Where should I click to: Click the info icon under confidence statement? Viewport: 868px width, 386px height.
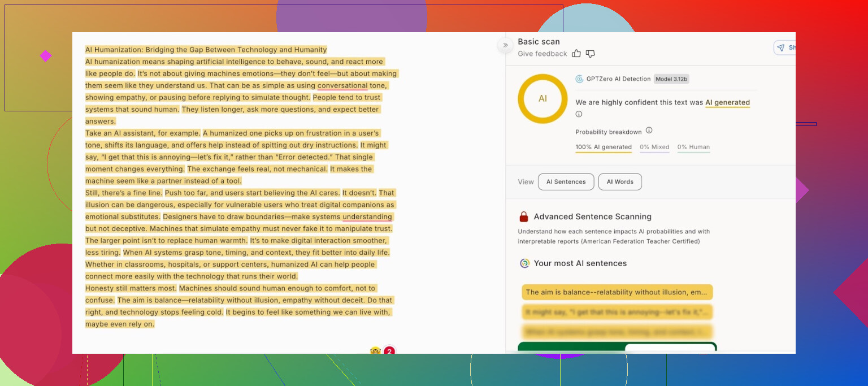579,114
